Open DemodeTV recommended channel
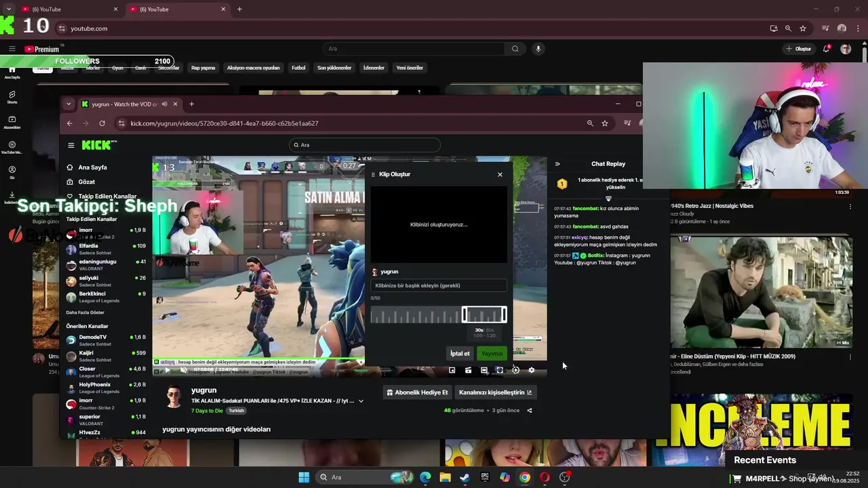This screenshot has height=488, width=868. (x=106, y=340)
